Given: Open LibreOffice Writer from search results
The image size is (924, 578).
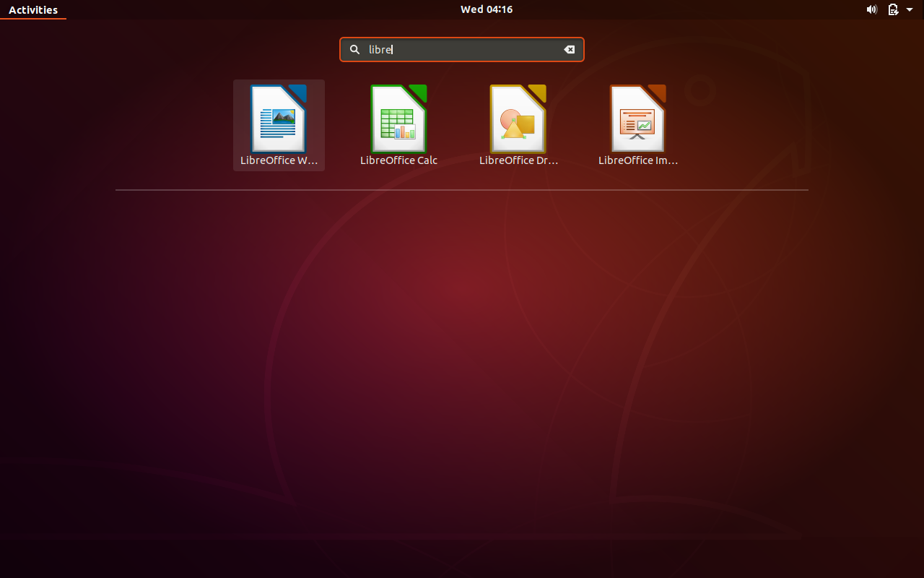Looking at the screenshot, I should tap(279, 125).
